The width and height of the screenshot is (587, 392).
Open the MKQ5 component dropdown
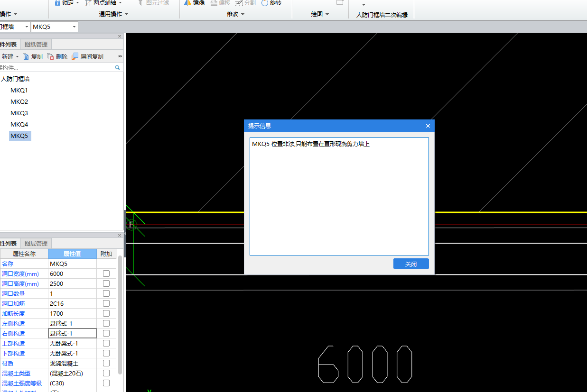point(75,27)
